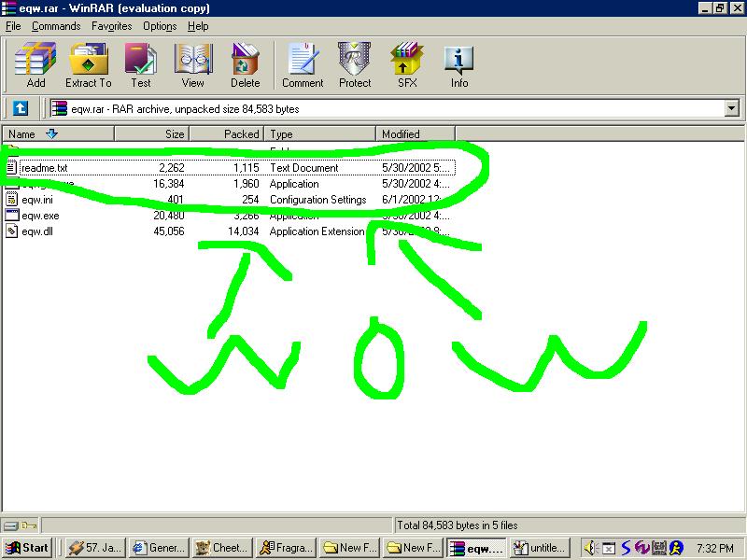This screenshot has height=560, width=747.
Task: Click the archive icon in address bar
Action: point(59,108)
